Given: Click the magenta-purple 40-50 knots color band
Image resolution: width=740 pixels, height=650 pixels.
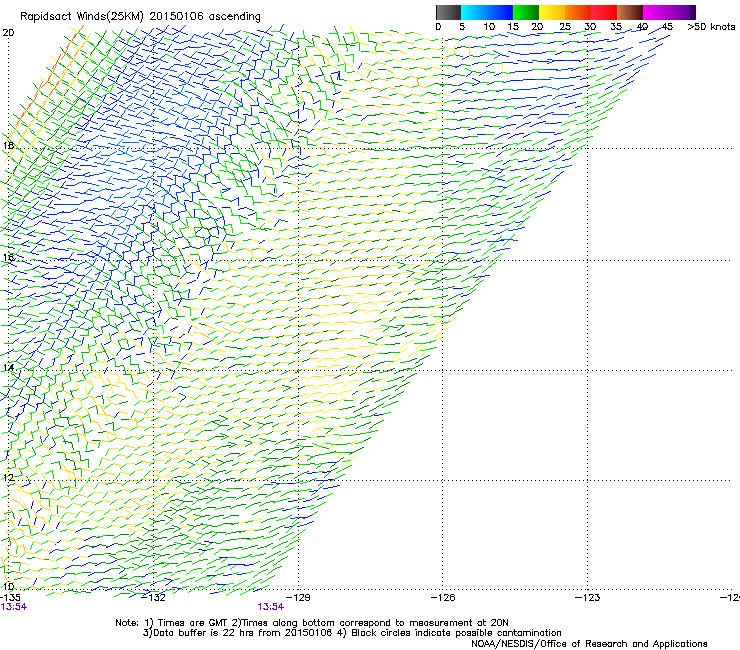Looking at the screenshot, I should [x=669, y=12].
